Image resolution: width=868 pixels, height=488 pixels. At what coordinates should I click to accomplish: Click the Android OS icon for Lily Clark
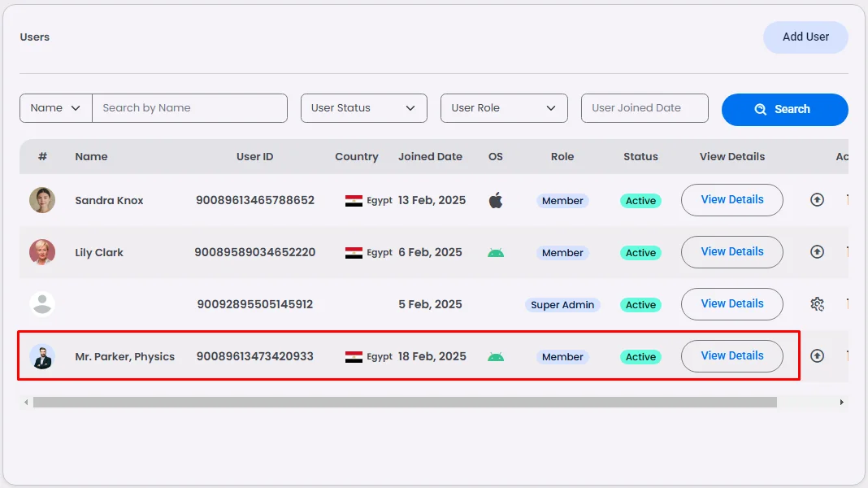click(x=496, y=253)
